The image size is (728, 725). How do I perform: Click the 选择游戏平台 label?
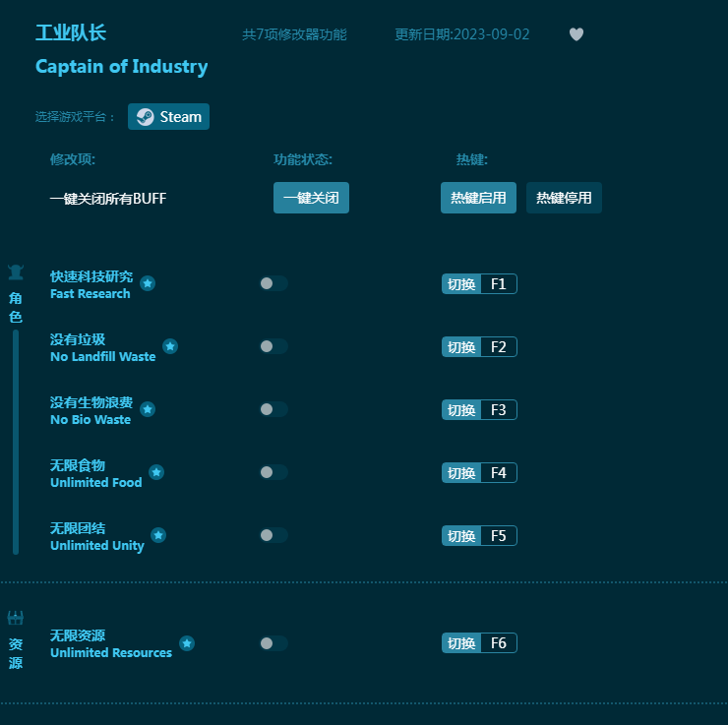pyautogui.click(x=75, y=117)
